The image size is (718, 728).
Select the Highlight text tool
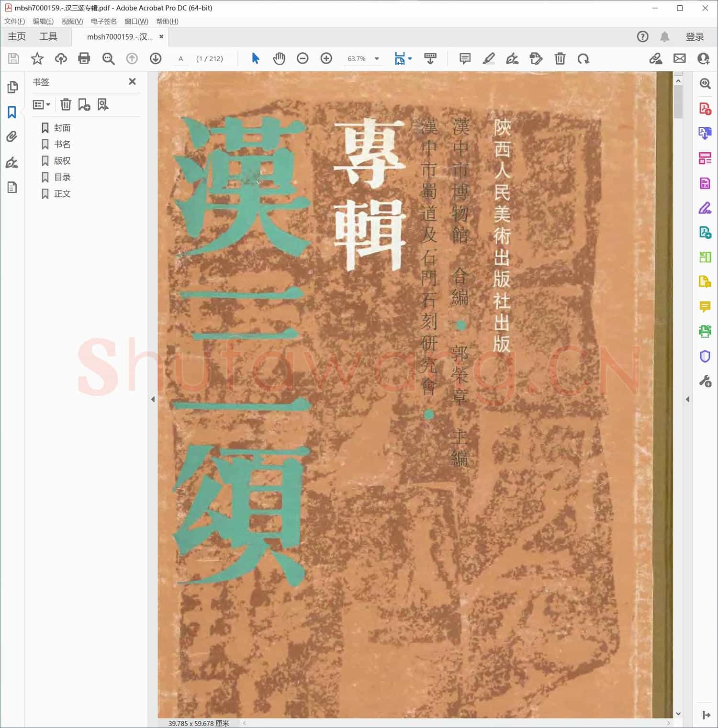pyautogui.click(x=488, y=58)
